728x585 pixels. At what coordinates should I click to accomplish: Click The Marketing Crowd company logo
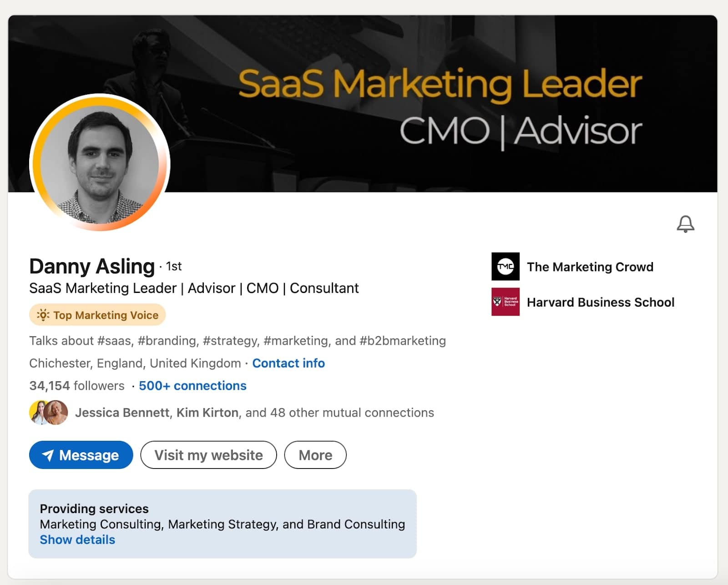(506, 267)
